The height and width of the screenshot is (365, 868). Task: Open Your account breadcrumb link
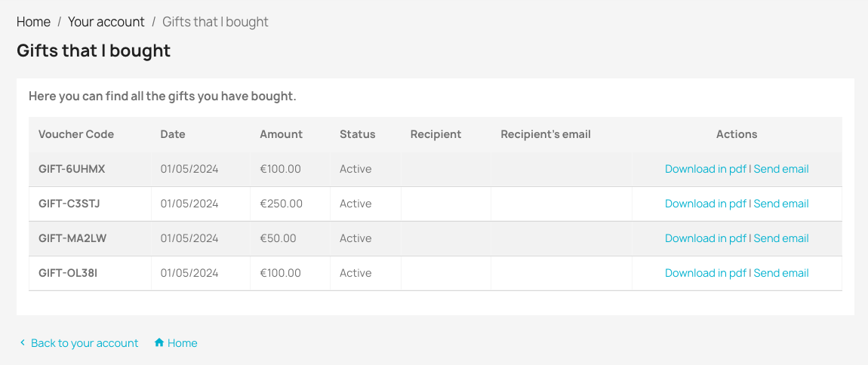click(106, 22)
